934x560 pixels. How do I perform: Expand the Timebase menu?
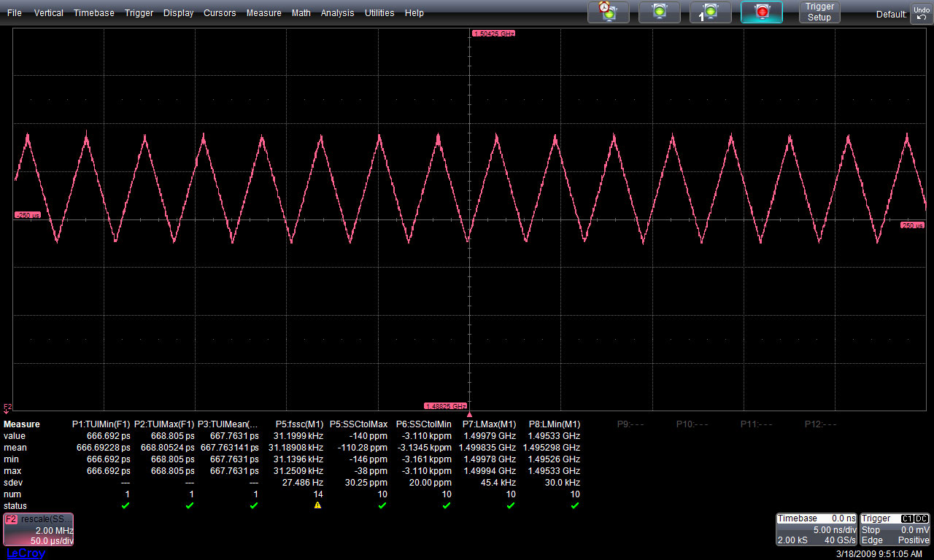[93, 13]
